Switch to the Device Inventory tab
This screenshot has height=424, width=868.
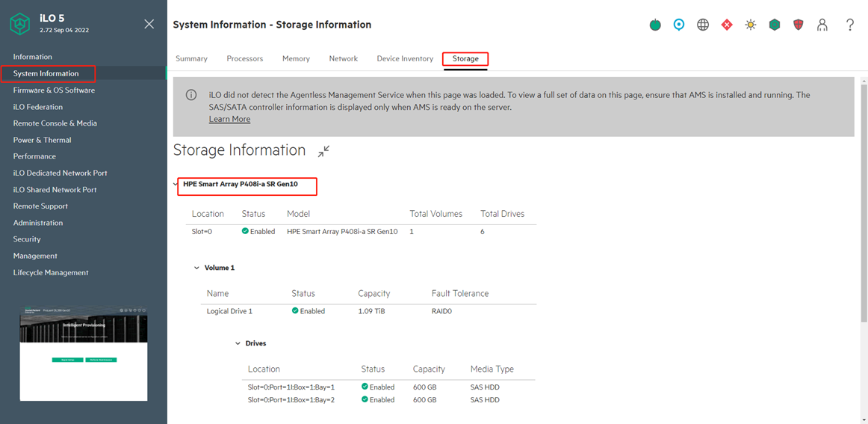[x=405, y=58]
